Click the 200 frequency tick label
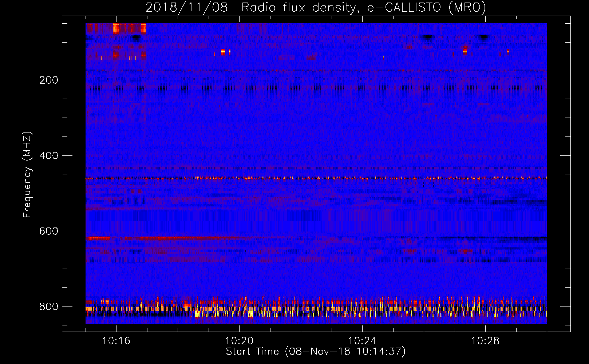Image resolution: width=589 pixels, height=364 pixels. tap(49, 80)
